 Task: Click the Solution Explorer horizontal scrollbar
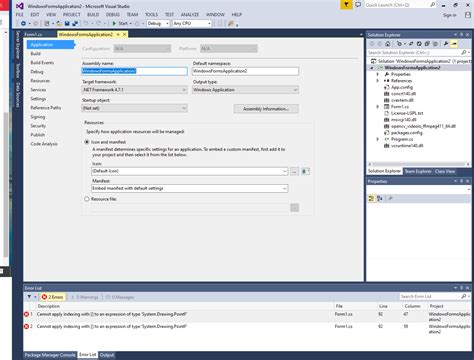(419, 164)
